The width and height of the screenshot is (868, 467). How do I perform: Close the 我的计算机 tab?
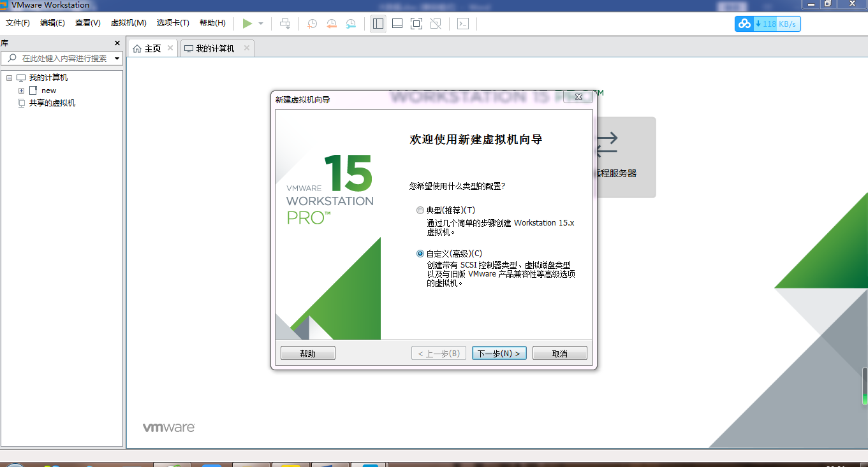246,48
